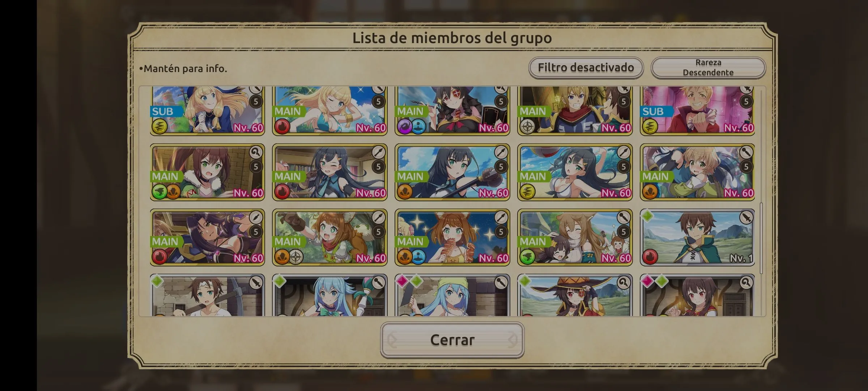Select the fox-eared girl under starry sky
The height and width of the screenshot is (391, 868).
pyautogui.click(x=452, y=237)
